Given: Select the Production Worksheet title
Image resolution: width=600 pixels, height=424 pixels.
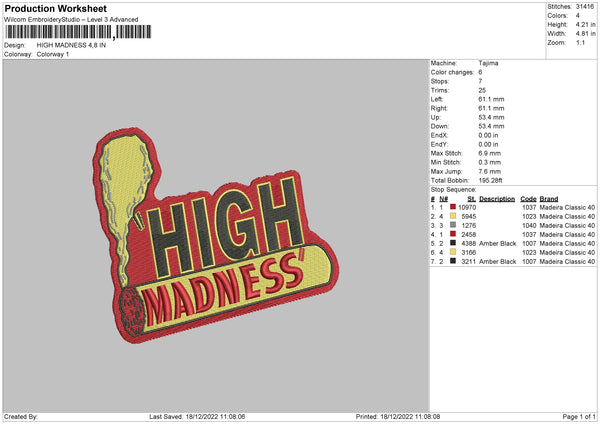Looking at the screenshot, I should click(55, 8).
